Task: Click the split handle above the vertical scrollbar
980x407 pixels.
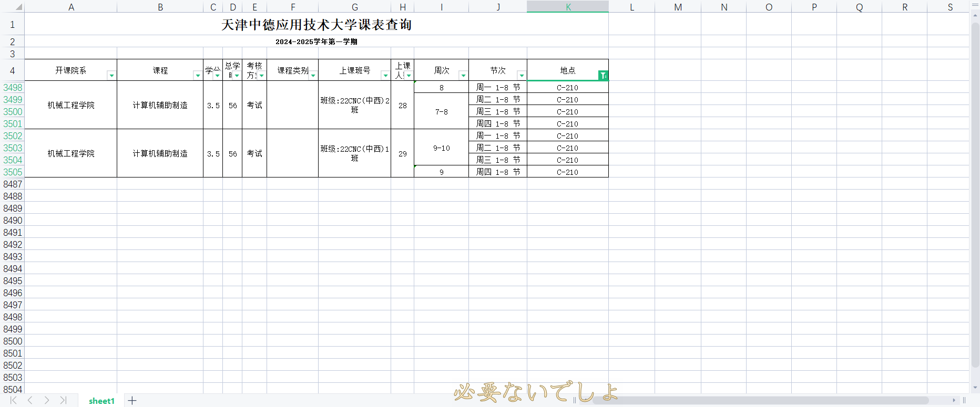Action: pos(975,5)
